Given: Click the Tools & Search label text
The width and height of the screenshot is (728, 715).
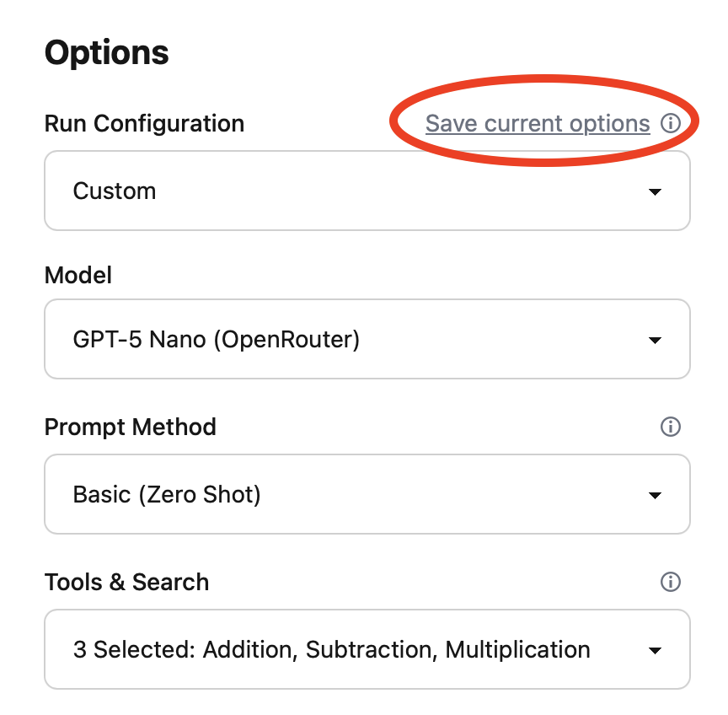Looking at the screenshot, I should pyautogui.click(x=126, y=582).
